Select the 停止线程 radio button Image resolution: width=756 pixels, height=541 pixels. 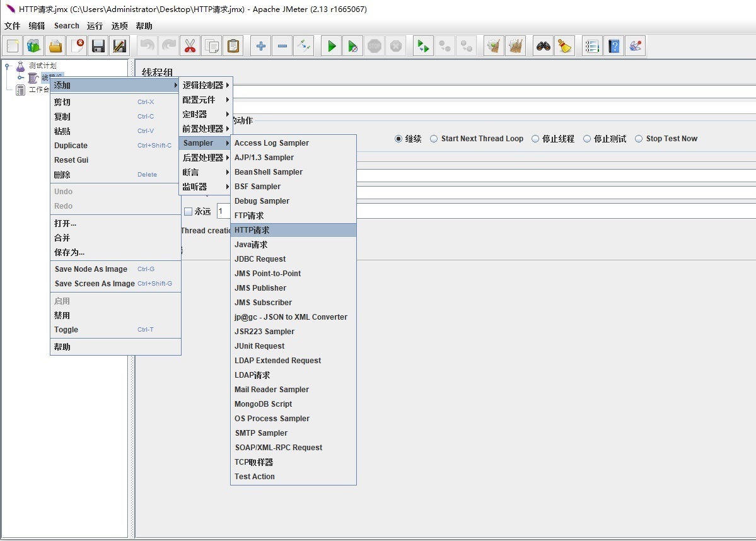click(535, 139)
